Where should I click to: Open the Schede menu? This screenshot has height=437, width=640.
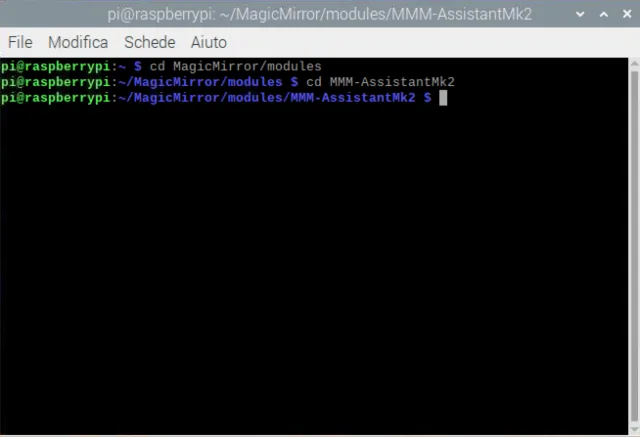coord(149,42)
